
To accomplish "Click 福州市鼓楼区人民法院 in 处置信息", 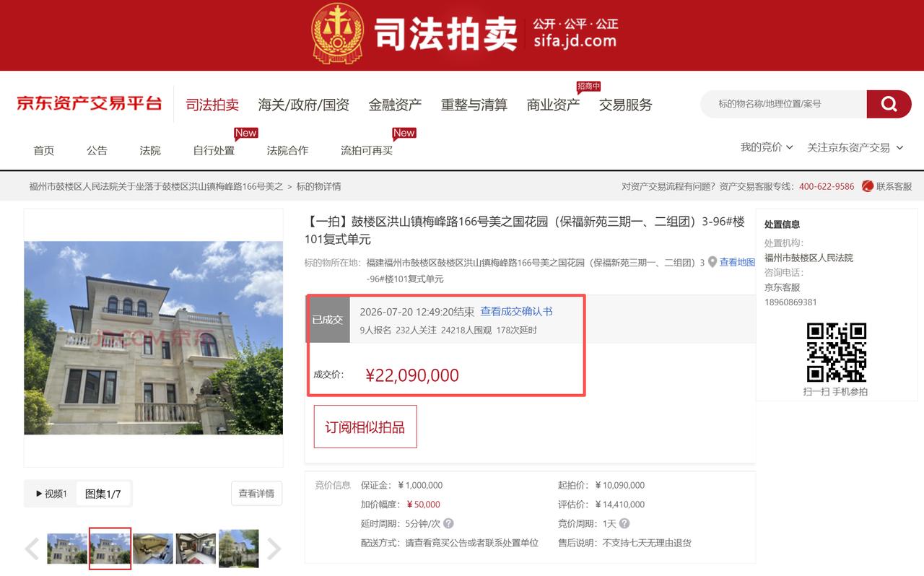I will click(808, 258).
